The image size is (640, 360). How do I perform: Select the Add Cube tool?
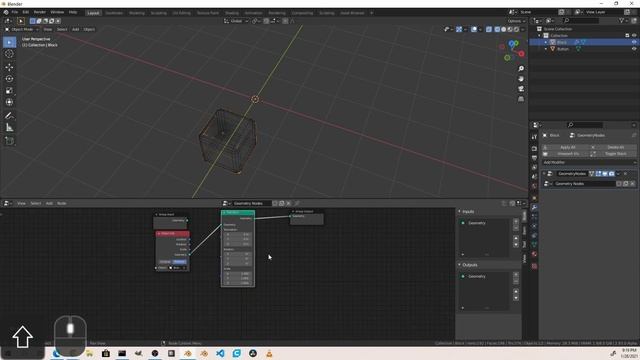click(x=9, y=141)
